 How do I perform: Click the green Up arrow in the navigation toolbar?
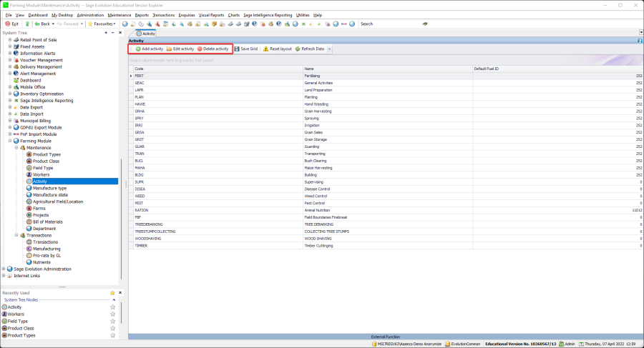click(28, 24)
